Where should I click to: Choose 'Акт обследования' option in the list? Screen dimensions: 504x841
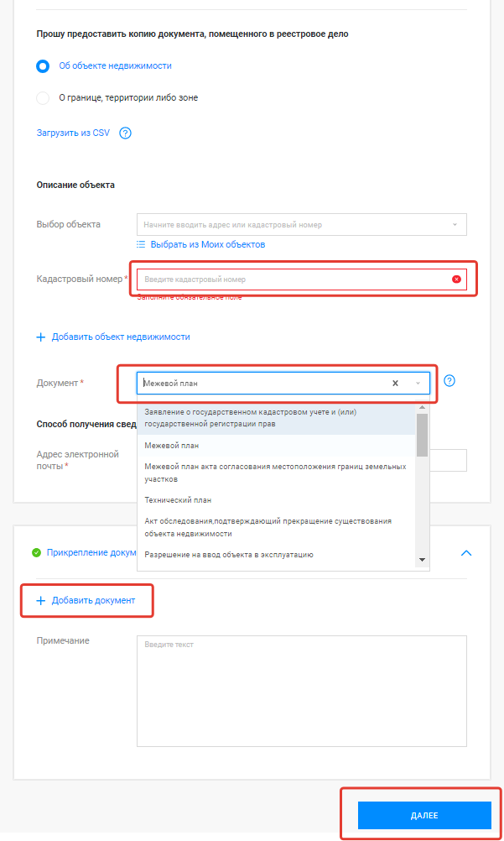coord(277,527)
